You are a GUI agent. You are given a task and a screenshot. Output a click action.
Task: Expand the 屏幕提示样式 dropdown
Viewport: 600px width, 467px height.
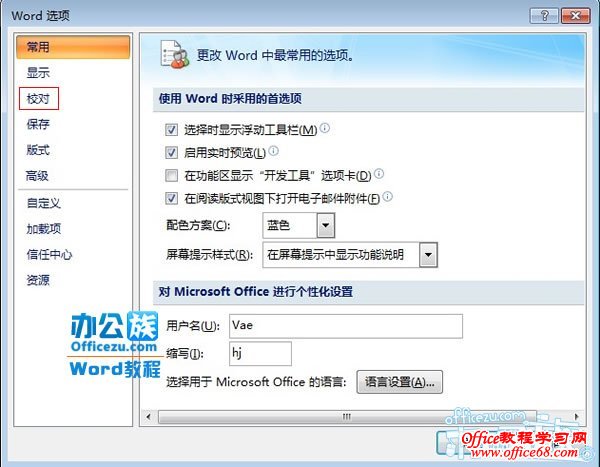[x=350, y=255]
